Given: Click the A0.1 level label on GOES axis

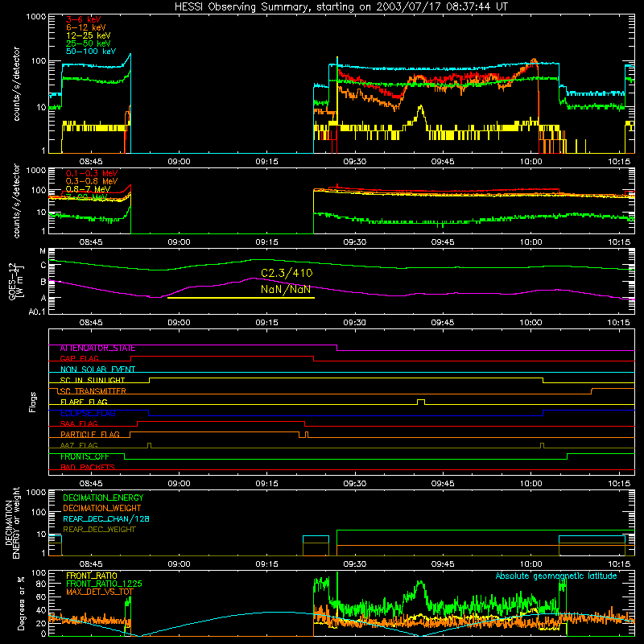Looking at the screenshot, I should [37, 312].
